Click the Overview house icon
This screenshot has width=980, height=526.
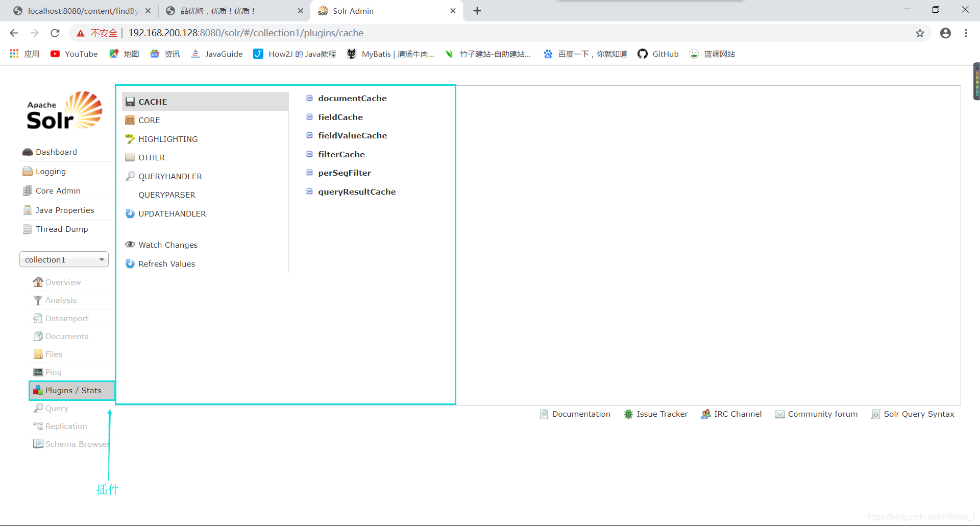tap(38, 282)
